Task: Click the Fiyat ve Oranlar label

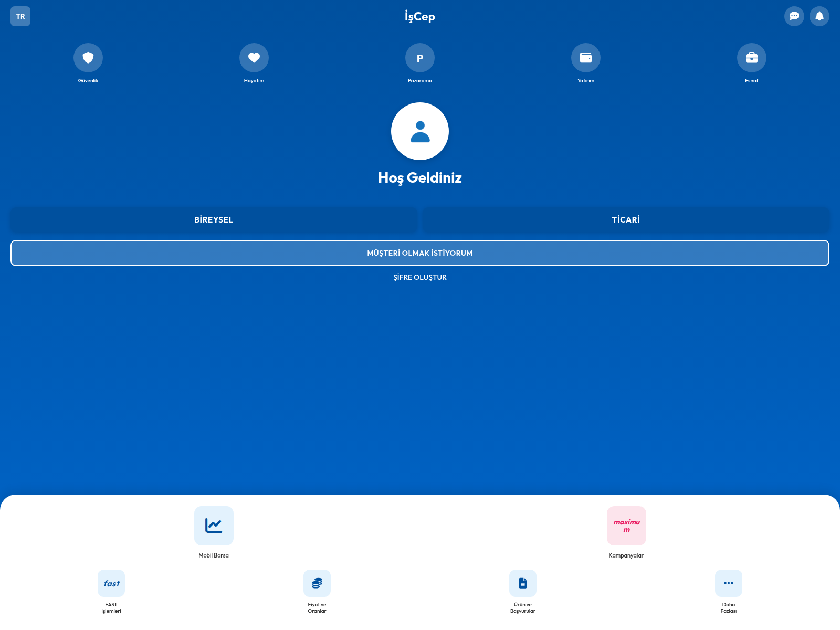Action: (317, 608)
